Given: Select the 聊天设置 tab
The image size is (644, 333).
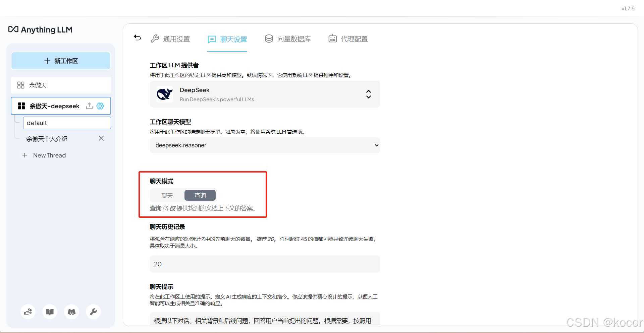Looking at the screenshot, I should [227, 39].
